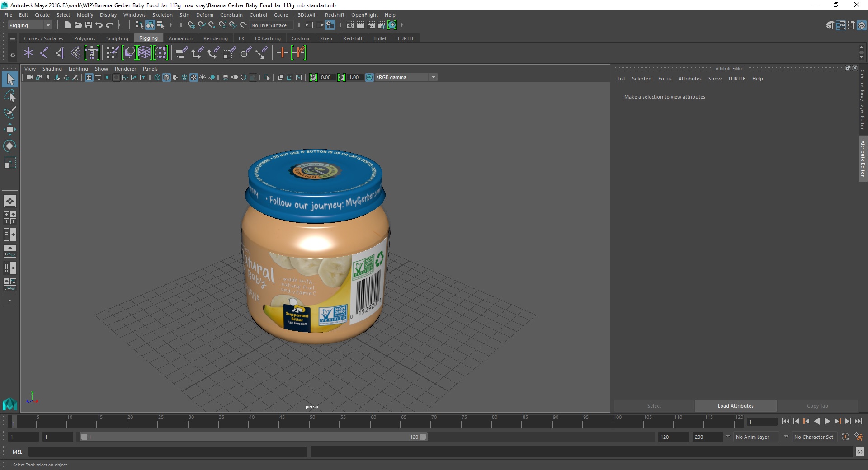This screenshot has width=868, height=470.
Task: Toggle use all lights in the viewport
Action: (203, 77)
